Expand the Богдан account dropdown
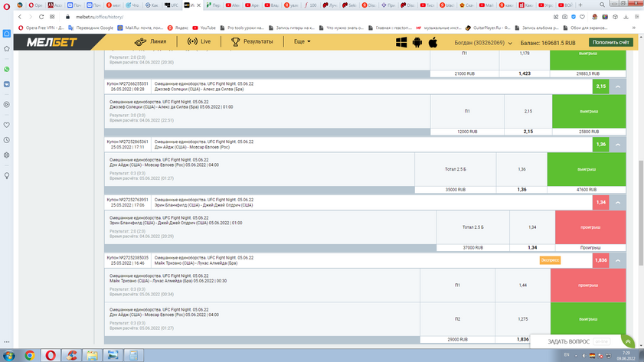Viewport: 644px width, 362px height. pos(483,43)
